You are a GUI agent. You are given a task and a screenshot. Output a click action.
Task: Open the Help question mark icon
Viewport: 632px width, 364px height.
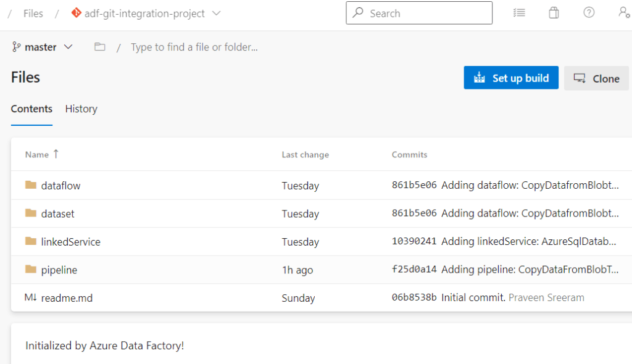coord(588,12)
